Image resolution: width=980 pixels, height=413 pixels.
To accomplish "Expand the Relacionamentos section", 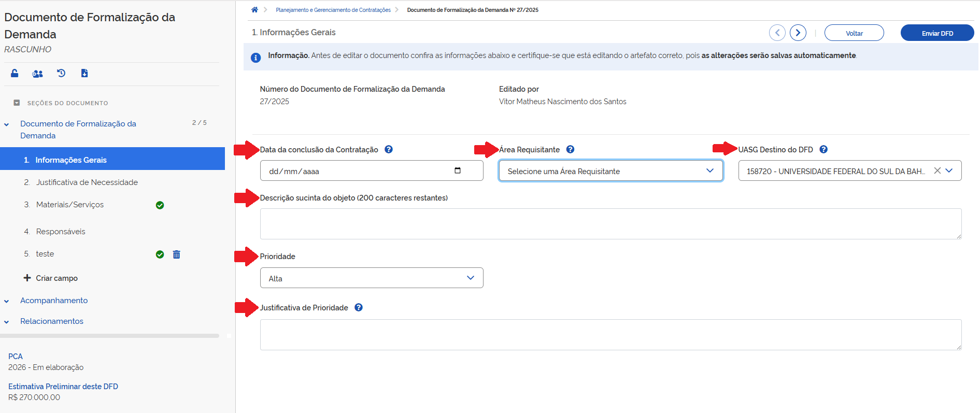I will coord(52,321).
